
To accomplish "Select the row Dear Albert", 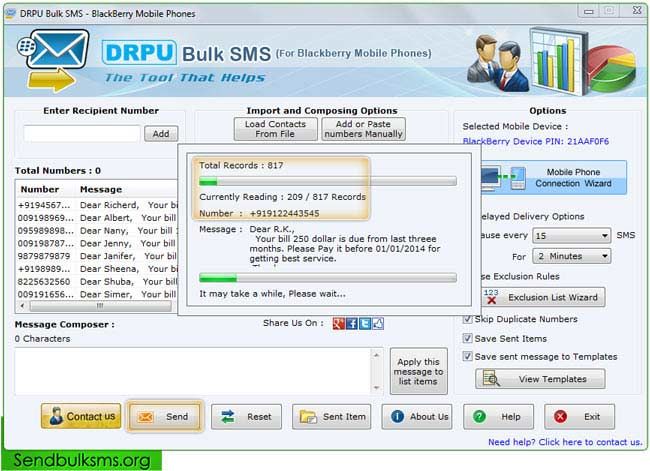I will [97, 218].
